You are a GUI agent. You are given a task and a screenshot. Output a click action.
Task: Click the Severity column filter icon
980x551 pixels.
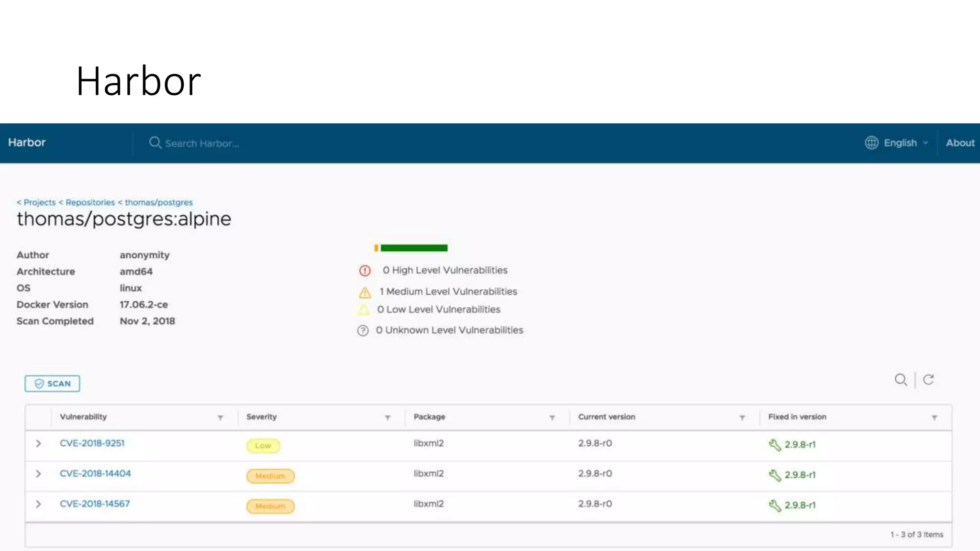point(388,418)
